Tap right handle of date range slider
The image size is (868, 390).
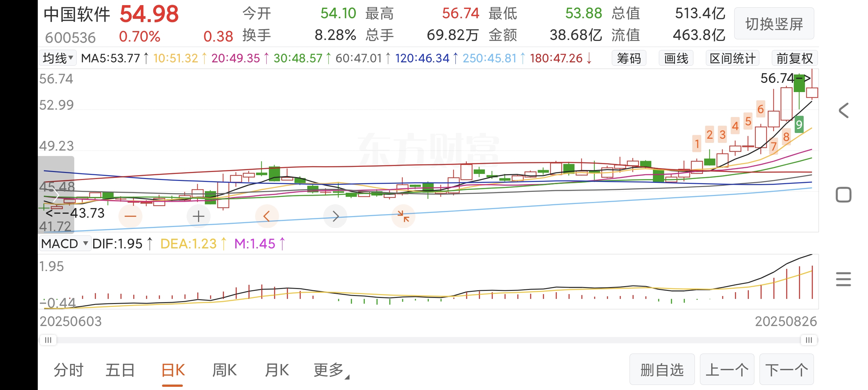pyautogui.click(x=809, y=340)
